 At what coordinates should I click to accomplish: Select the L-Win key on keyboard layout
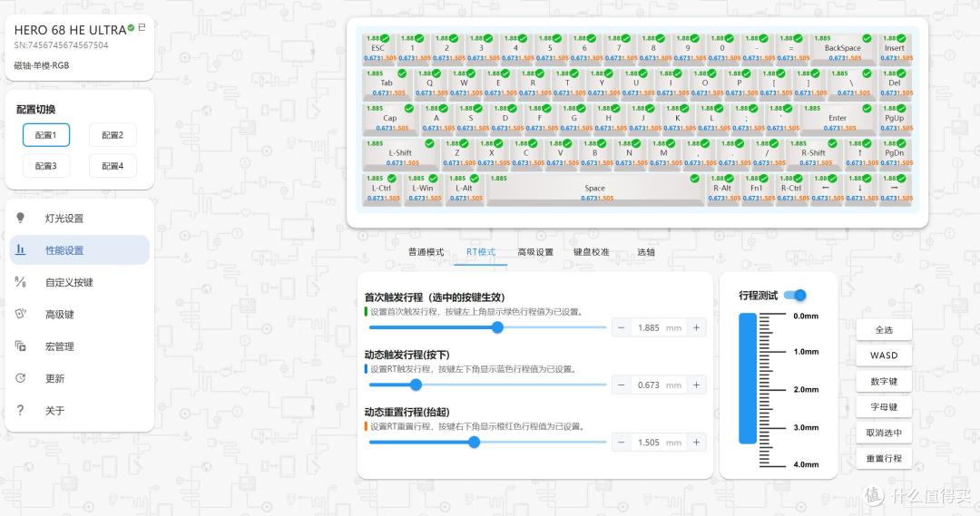coord(423,188)
